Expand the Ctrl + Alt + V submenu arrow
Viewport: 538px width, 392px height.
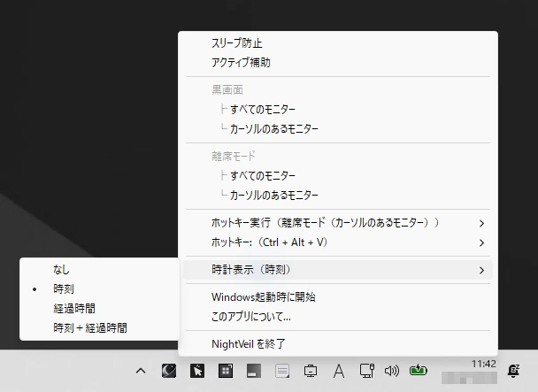481,243
